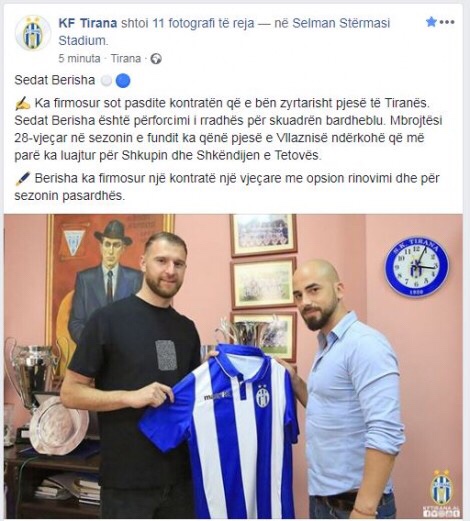The height and width of the screenshot is (521, 470).
Task: Click the KF Tirana watermark logo on the photo
Action: tap(442, 491)
